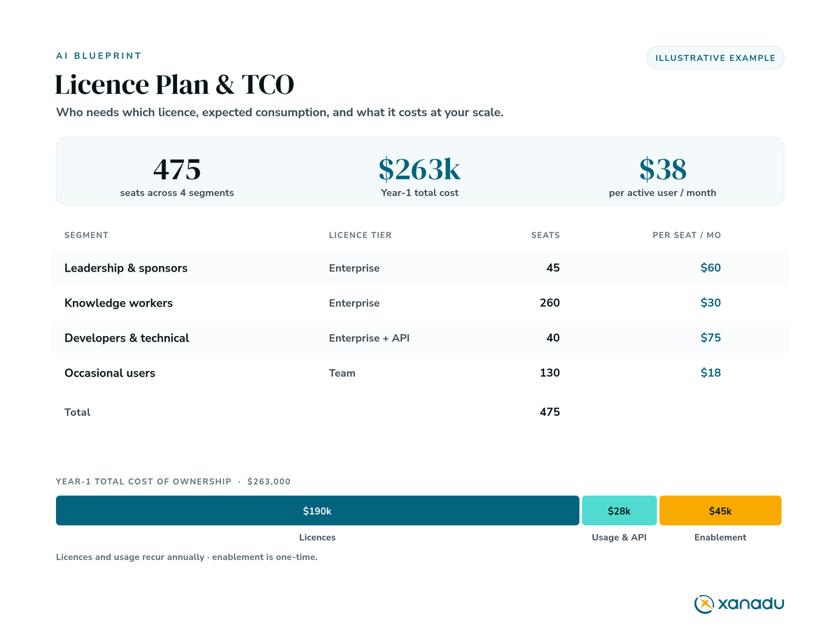Click the 260 seats cell

pyautogui.click(x=549, y=303)
